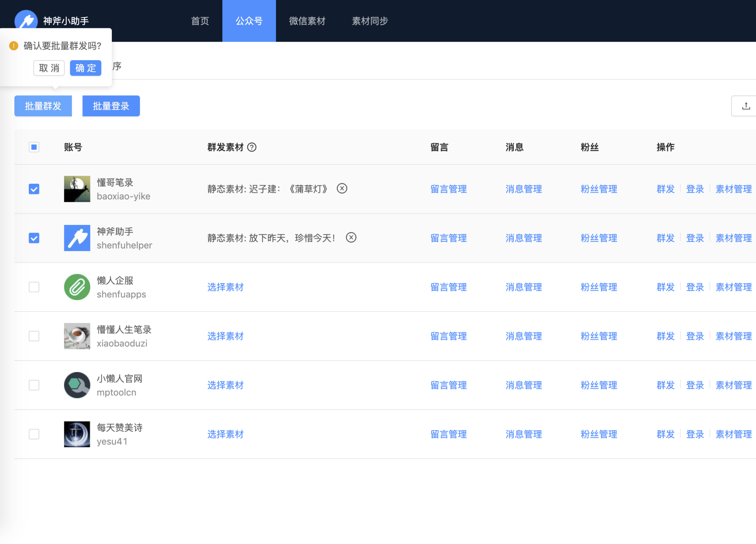Confirm batch broadcast with 确定 button
This screenshot has height=544, width=756.
coord(85,68)
